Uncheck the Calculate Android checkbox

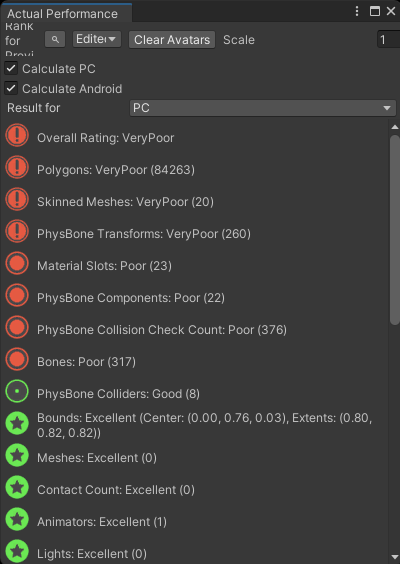click(x=11, y=88)
